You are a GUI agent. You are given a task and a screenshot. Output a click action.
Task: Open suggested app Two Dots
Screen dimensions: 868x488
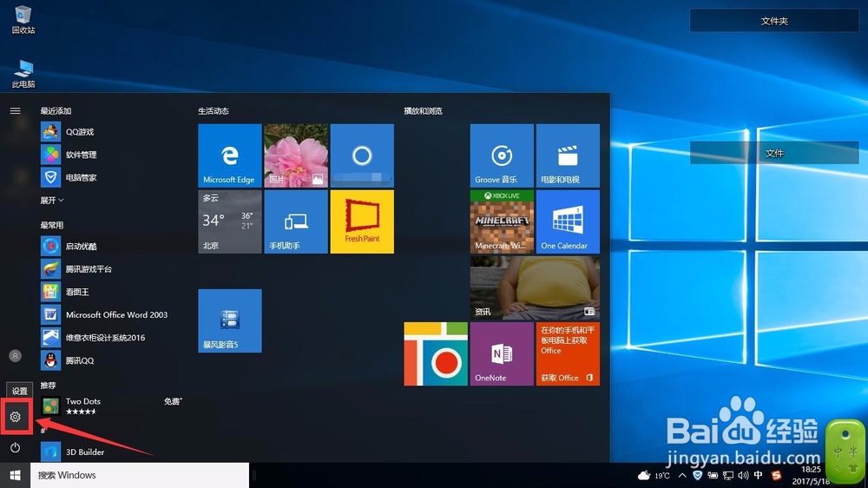pos(111,406)
